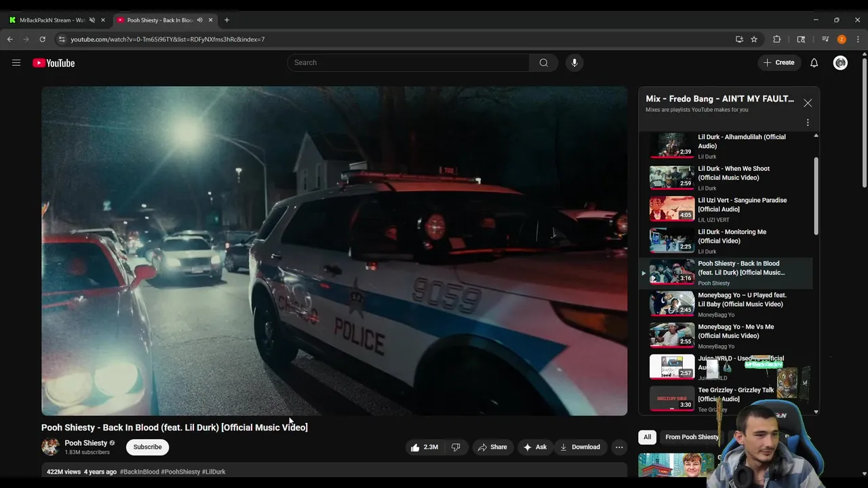Click the main video player
The height and width of the screenshot is (488, 868).
pos(334,251)
